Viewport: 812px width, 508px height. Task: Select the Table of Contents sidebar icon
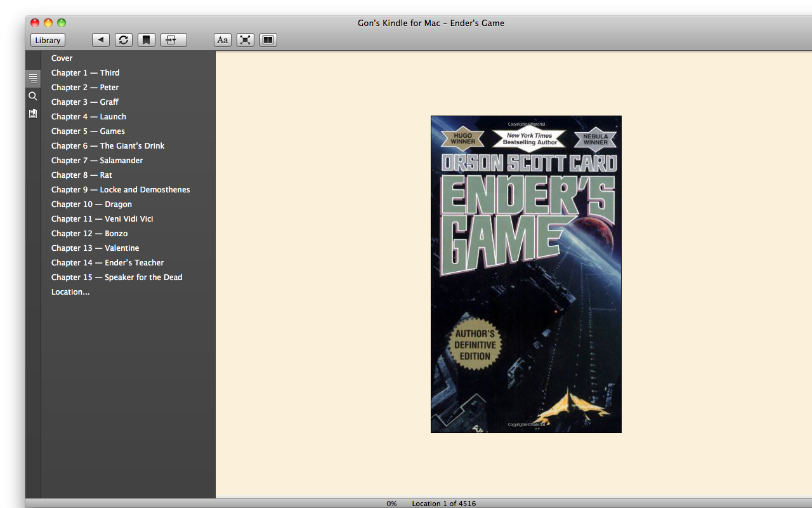click(33, 79)
